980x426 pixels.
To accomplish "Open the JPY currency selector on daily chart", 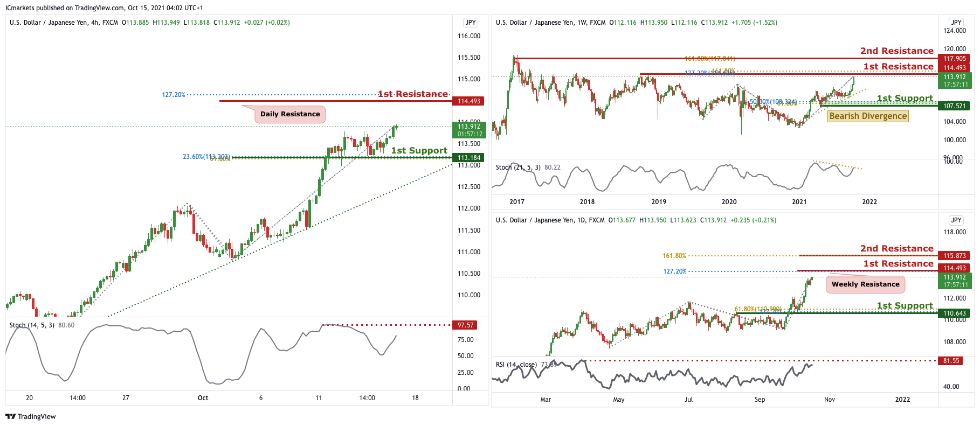I will point(956,220).
